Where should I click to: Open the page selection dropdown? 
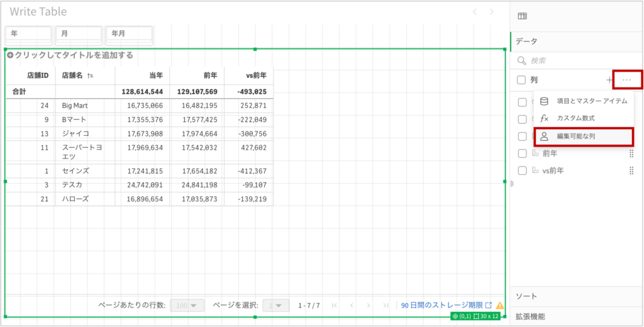point(275,306)
